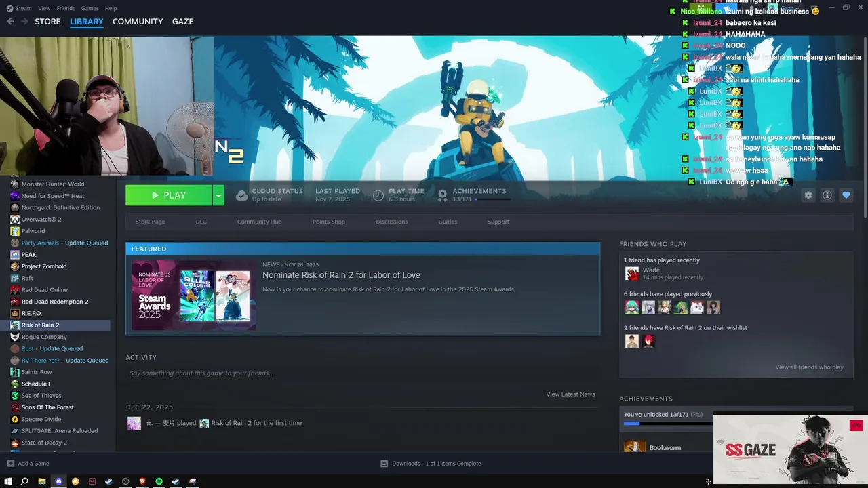Viewport: 868px width, 488px height.
Task: Switch to the LIBRARY tab
Action: click(87, 22)
